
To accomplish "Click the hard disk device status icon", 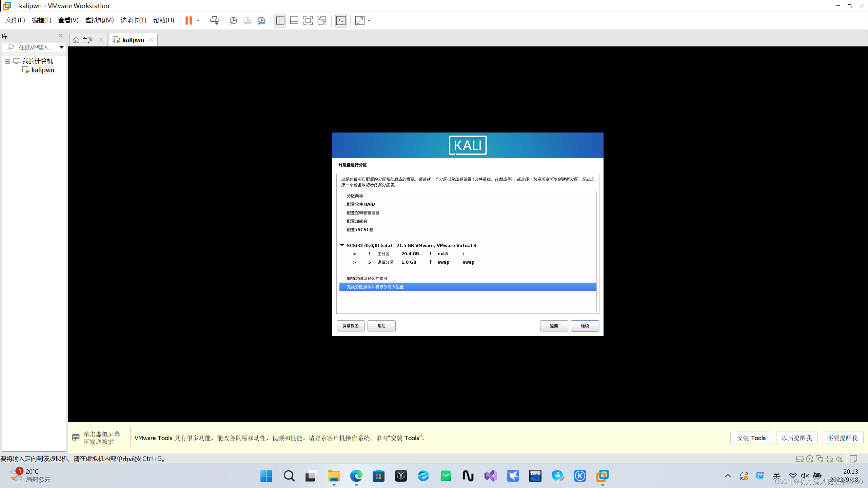I will [x=800, y=459].
